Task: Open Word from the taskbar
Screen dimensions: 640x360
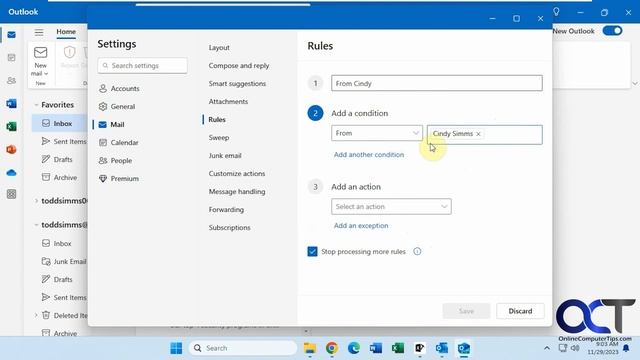Action: coord(376,348)
